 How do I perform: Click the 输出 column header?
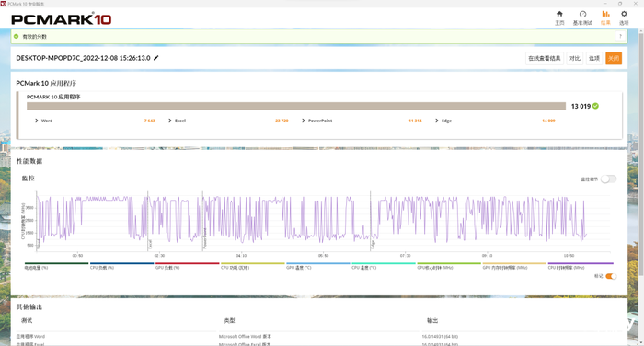pyautogui.click(x=432, y=320)
